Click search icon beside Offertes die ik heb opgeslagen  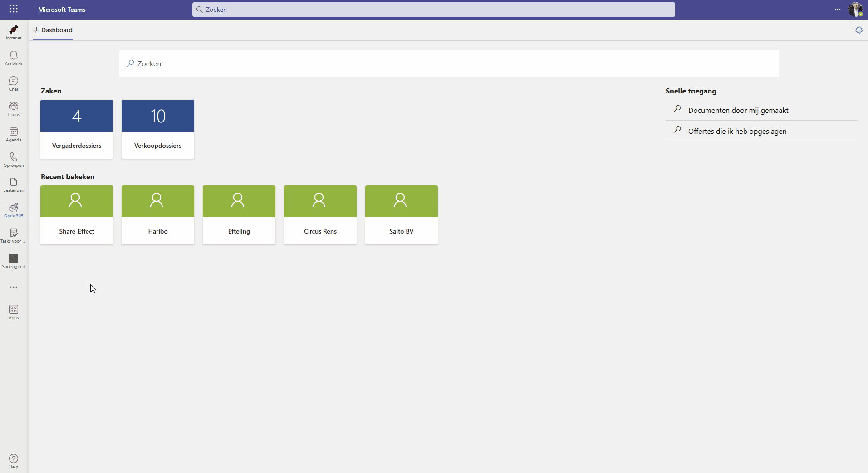click(x=677, y=130)
